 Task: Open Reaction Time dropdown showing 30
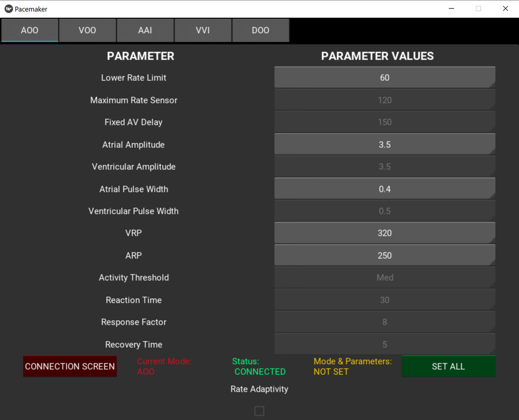click(x=385, y=300)
